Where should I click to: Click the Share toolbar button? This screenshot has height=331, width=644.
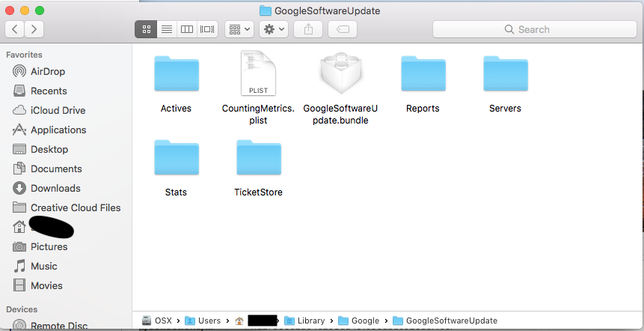[x=308, y=29]
